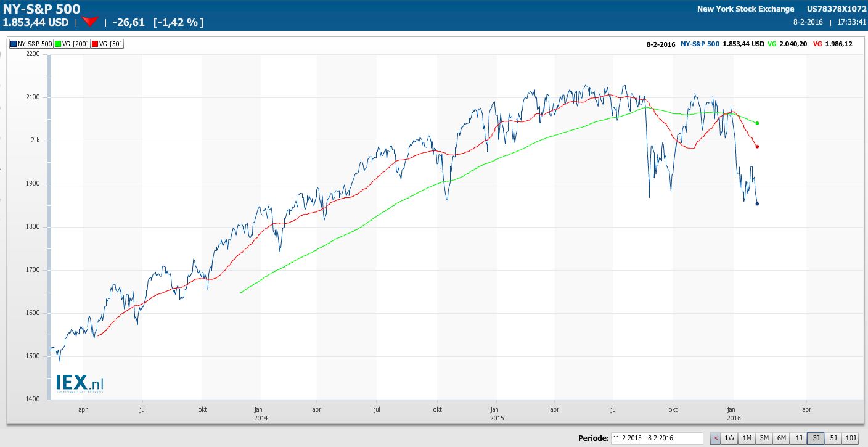
Task: Click the red VG 50 endpoint dot
Action: 757,147
